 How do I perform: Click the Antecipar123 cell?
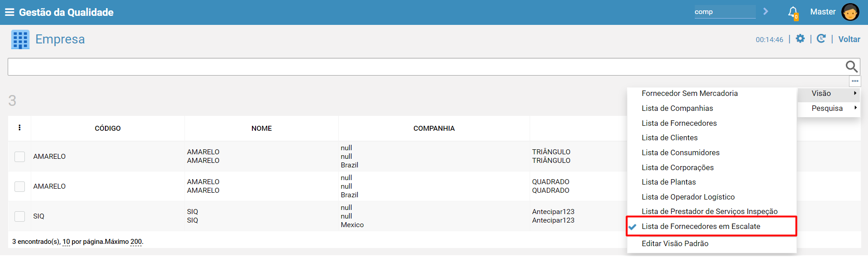[x=553, y=216]
